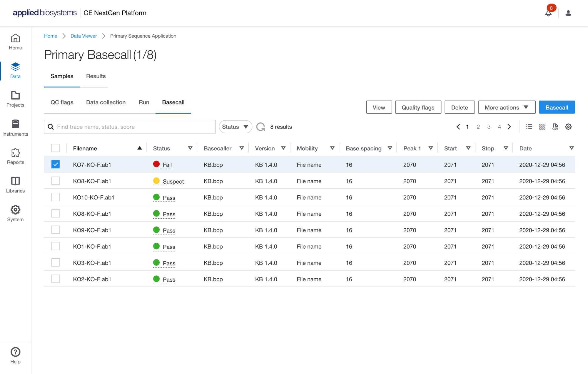Open the Basecaller column filter arrow
Screen dimensions: 588x374
click(242, 148)
